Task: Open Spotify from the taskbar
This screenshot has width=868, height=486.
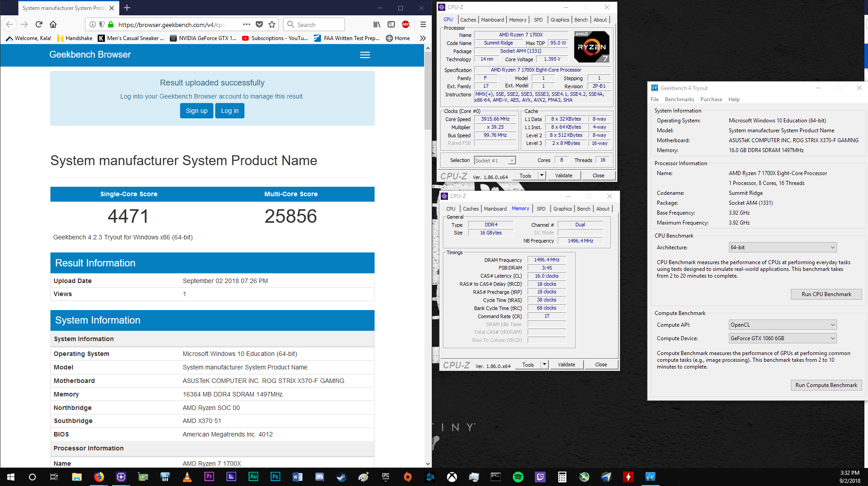Action: pos(518,477)
